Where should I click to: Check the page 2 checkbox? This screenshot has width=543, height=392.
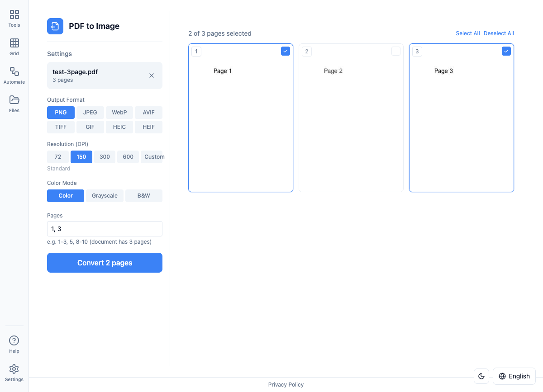396,51
